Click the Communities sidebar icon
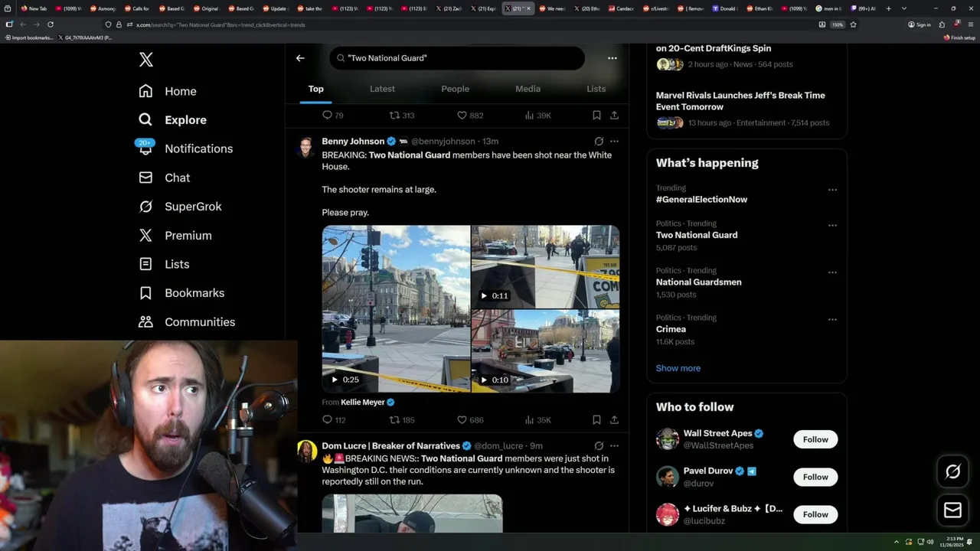Viewport: 980px width, 551px height. (x=145, y=322)
